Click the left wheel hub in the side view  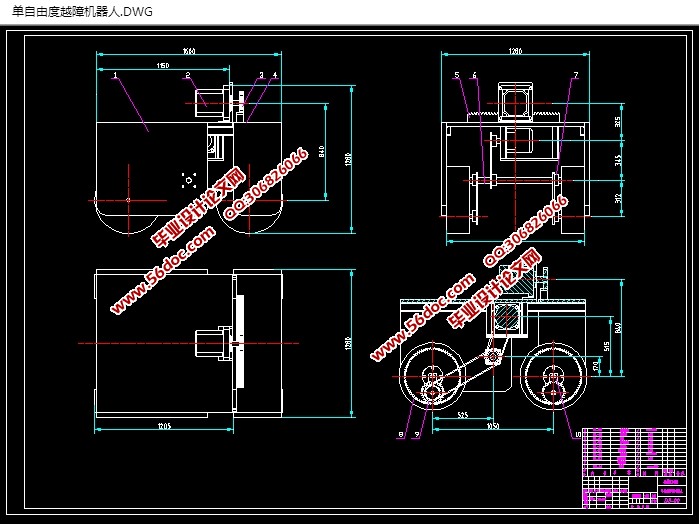pyautogui.click(x=432, y=380)
